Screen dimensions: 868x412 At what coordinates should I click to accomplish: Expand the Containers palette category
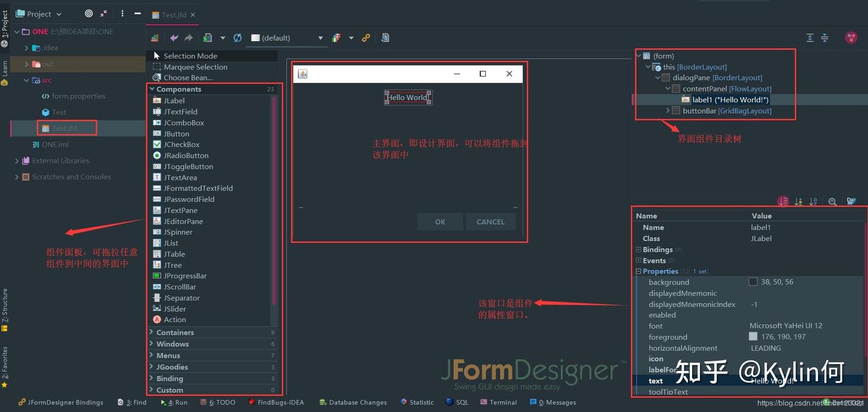(151, 332)
